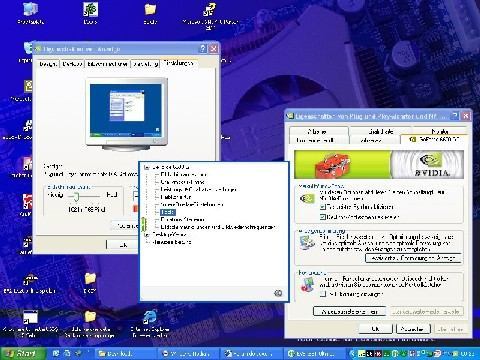
Task: Click OK in the display properties window
Action: coord(123,245)
